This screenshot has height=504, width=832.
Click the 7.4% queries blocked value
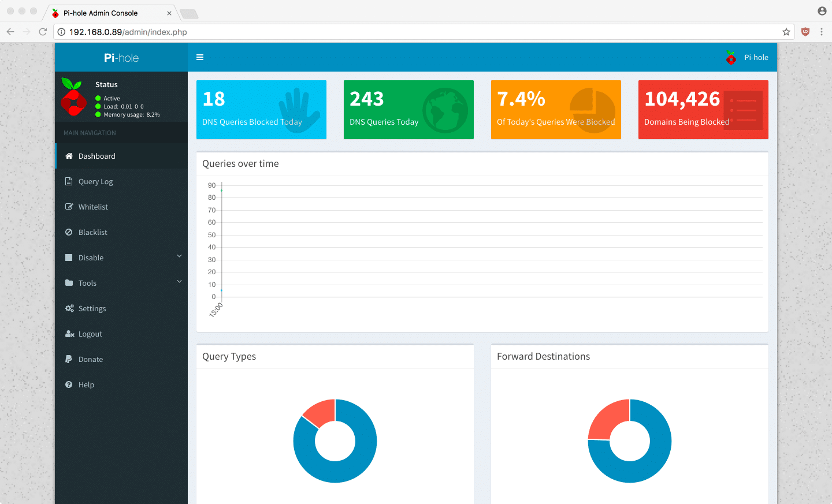521,99
